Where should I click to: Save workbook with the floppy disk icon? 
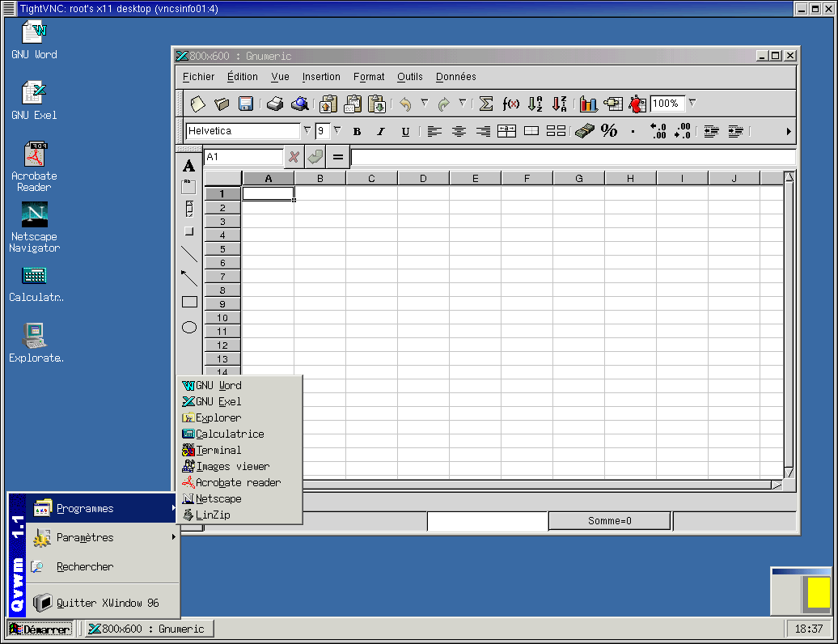pos(246,104)
